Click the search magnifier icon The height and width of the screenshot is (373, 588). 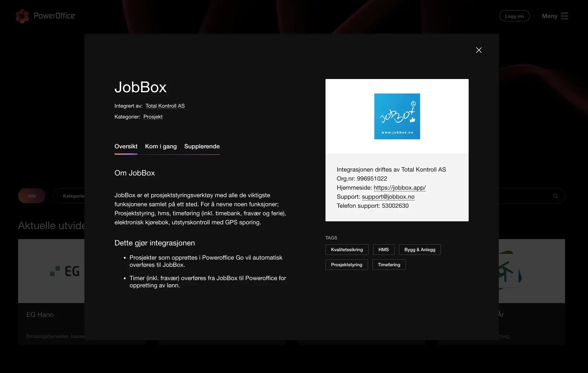555,196
